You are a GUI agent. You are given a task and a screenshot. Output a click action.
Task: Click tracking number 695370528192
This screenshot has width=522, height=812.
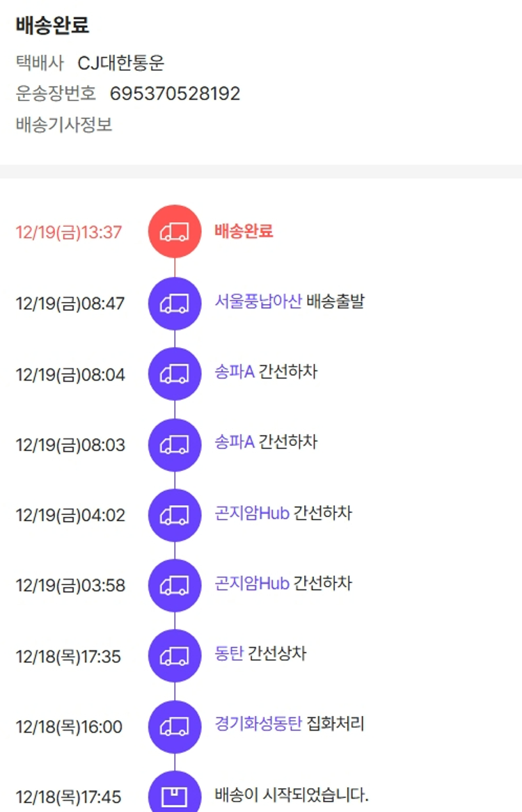pos(175,94)
